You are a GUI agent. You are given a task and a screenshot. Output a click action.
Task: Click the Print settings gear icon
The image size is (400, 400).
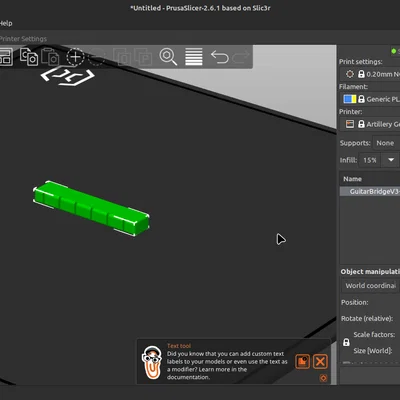tap(350, 74)
